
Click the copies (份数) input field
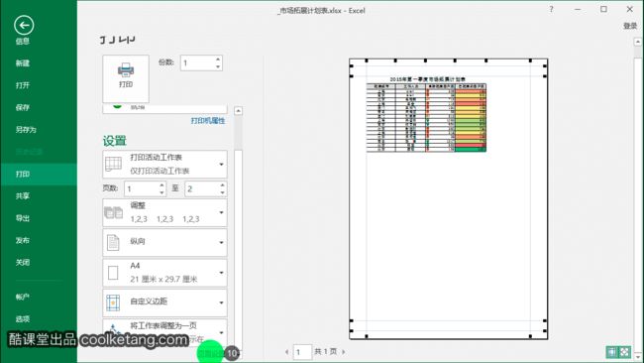tap(197, 62)
